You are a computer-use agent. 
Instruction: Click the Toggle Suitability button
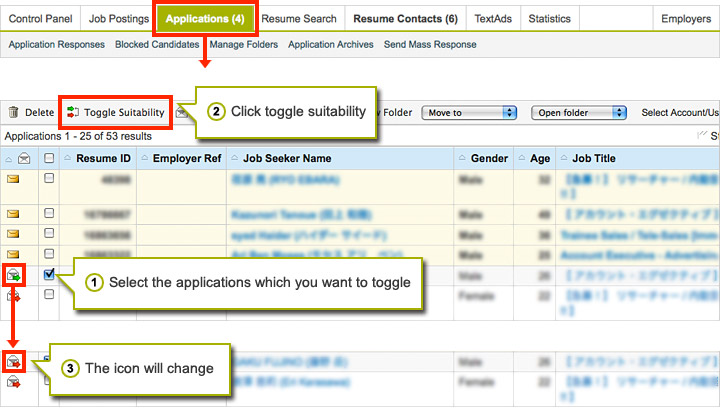[x=116, y=112]
